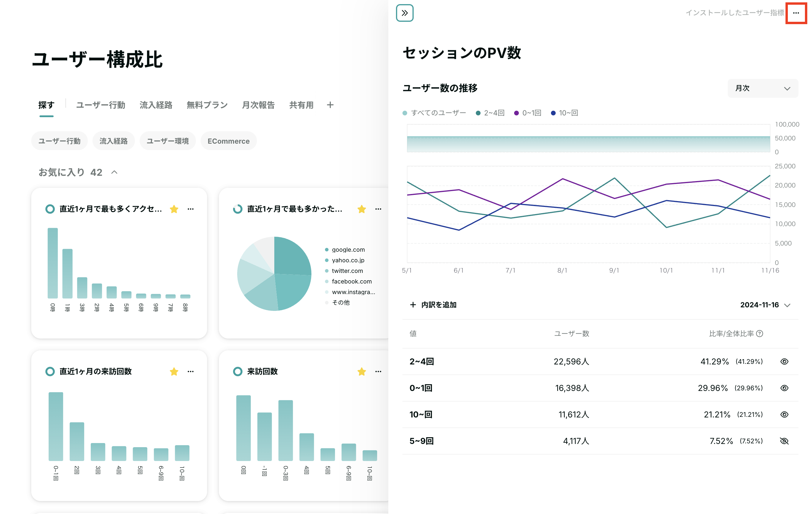This screenshot has width=812, height=514.
Task: Hide the 10~回 row from the chart
Action: 784,414
